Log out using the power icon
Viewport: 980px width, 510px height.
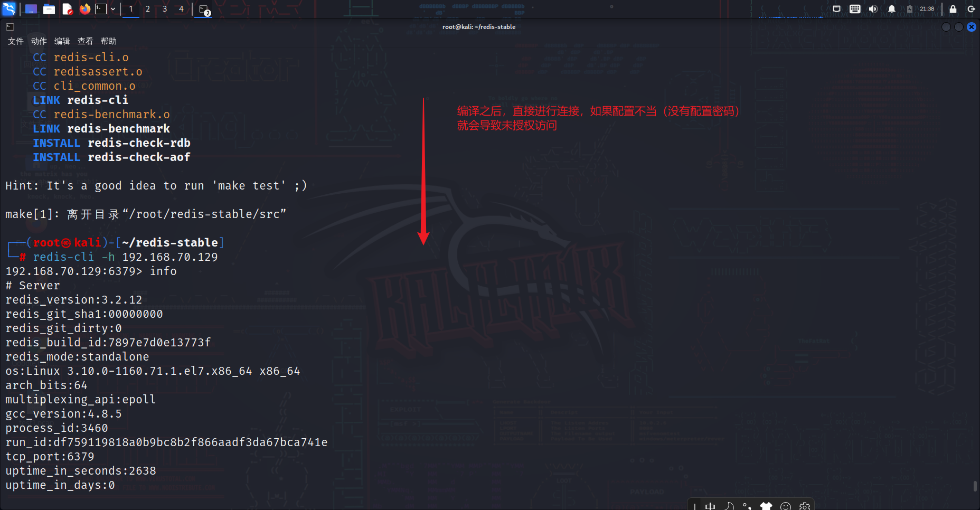click(x=972, y=9)
